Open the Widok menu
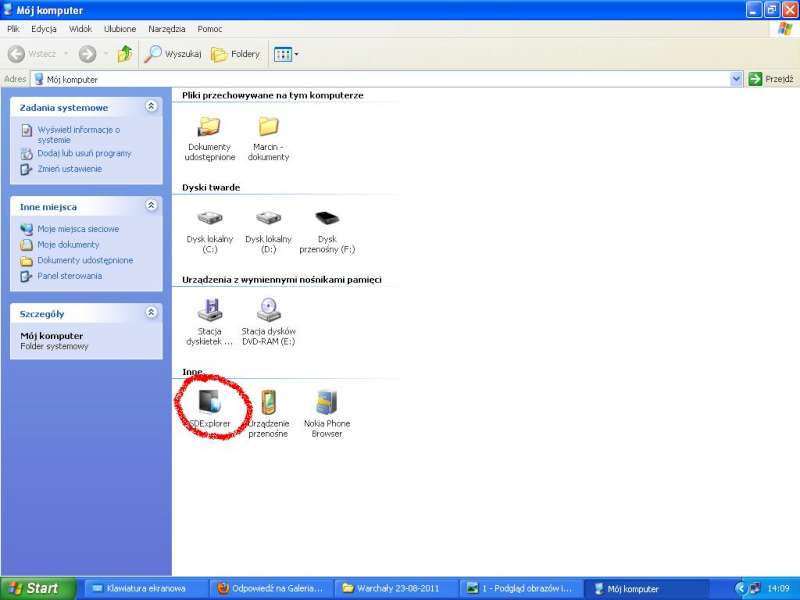 [x=81, y=29]
